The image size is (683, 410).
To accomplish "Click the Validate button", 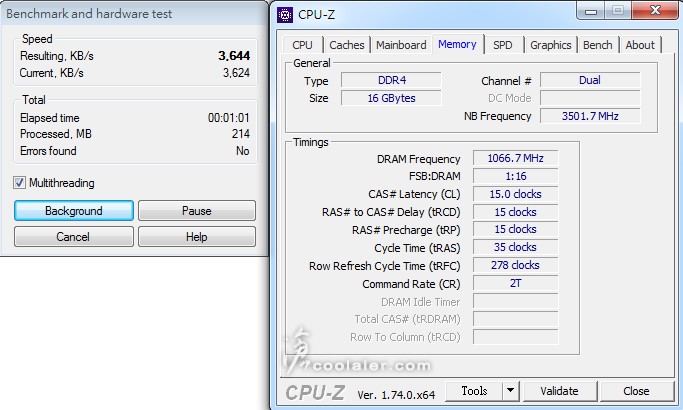I will pyautogui.click(x=560, y=391).
